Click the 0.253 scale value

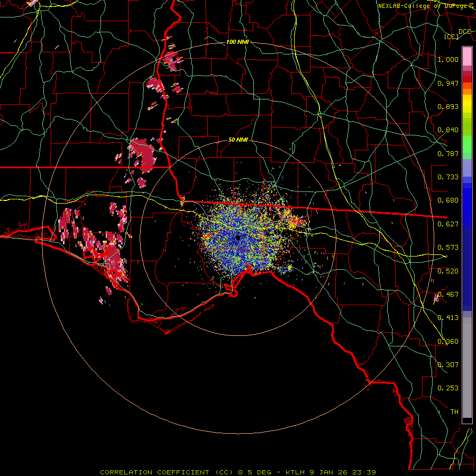(448, 388)
